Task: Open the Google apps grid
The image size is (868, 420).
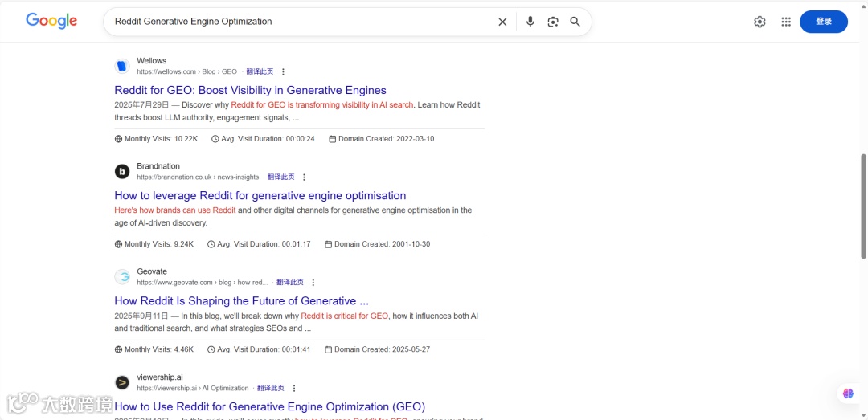Action: point(786,22)
